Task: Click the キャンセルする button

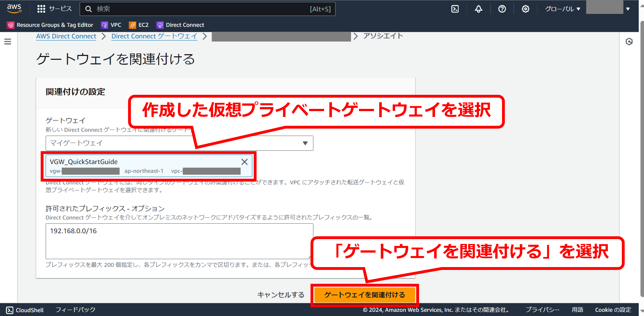Action: pyautogui.click(x=281, y=295)
